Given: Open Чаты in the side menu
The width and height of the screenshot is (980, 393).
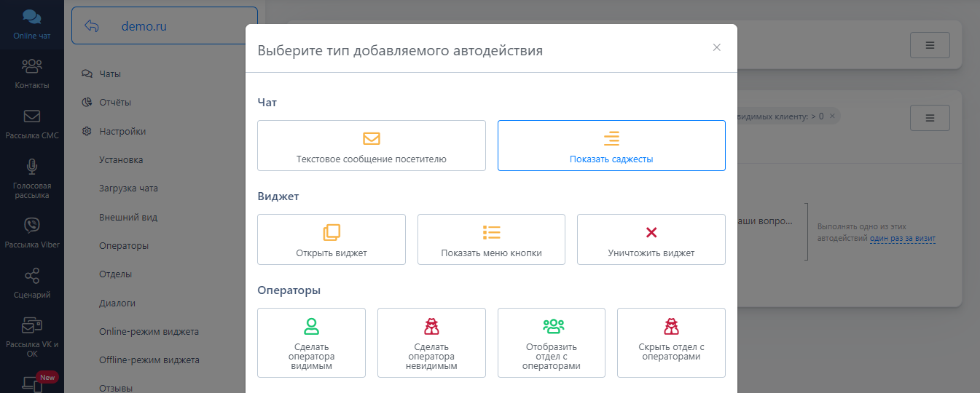Looking at the screenshot, I should point(110,74).
